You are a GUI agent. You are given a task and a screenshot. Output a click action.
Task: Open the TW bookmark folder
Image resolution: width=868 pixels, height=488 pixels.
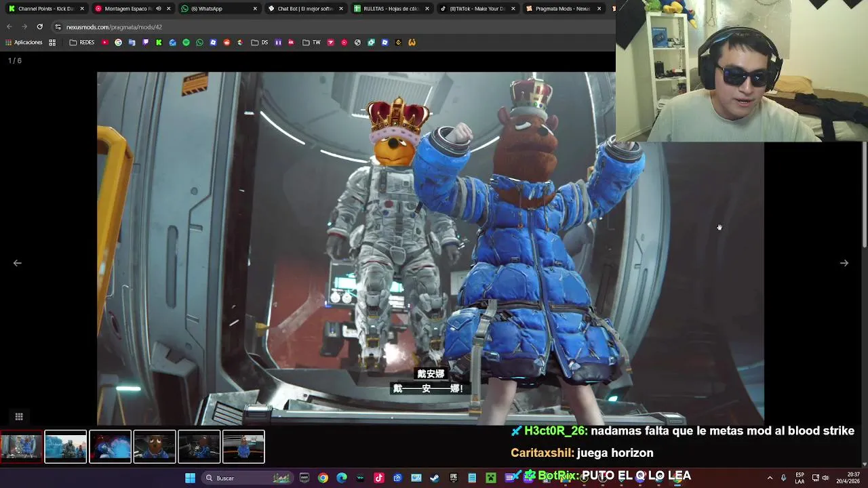(x=312, y=42)
